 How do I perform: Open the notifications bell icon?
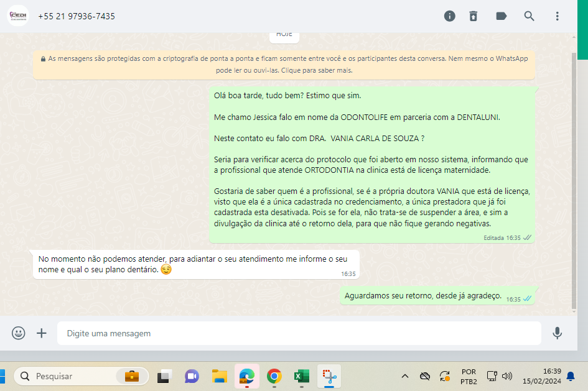(x=571, y=376)
